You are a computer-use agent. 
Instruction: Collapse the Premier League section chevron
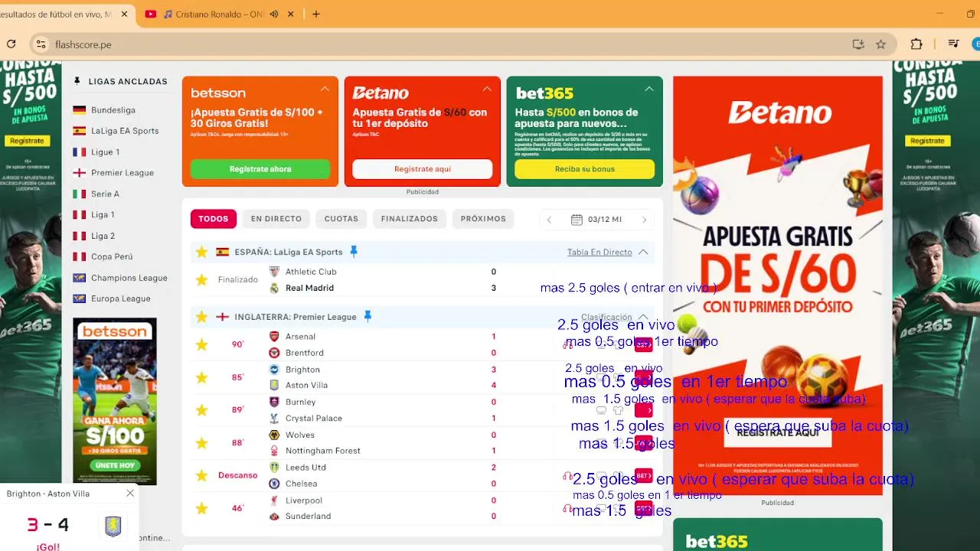click(x=643, y=317)
